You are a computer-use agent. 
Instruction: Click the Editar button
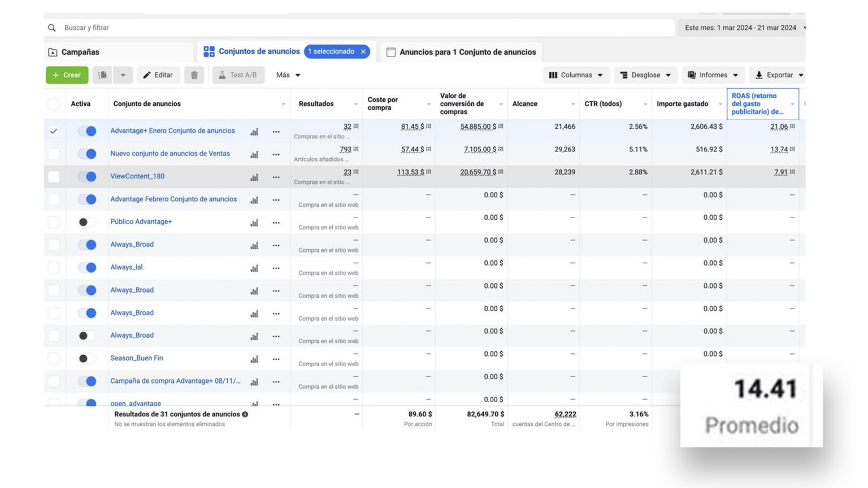point(158,75)
